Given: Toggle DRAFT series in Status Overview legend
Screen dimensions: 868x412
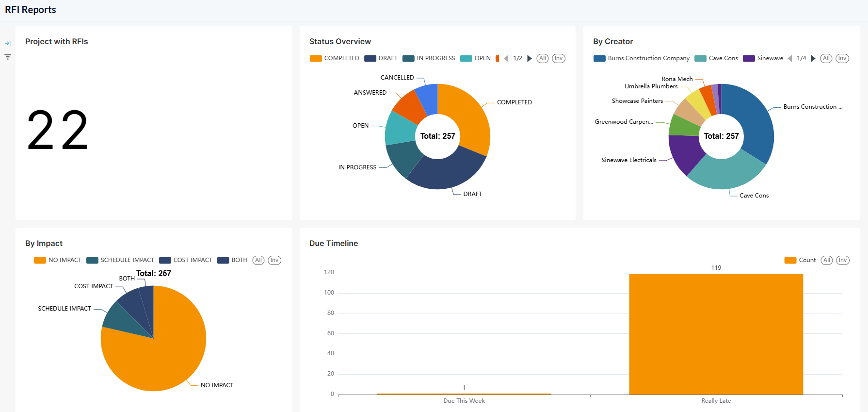Looking at the screenshot, I should click(x=381, y=58).
